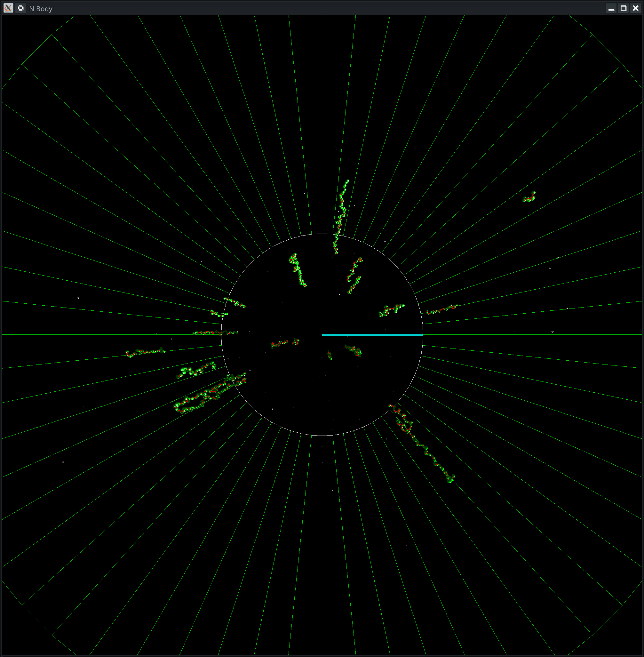Click the N Body title text
644x657 pixels.
tap(41, 9)
